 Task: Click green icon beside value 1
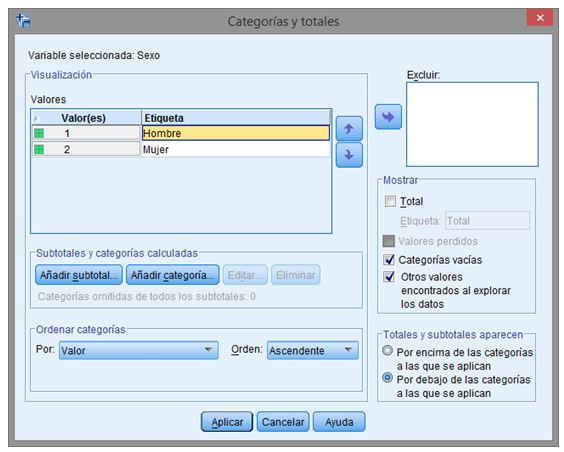39,133
